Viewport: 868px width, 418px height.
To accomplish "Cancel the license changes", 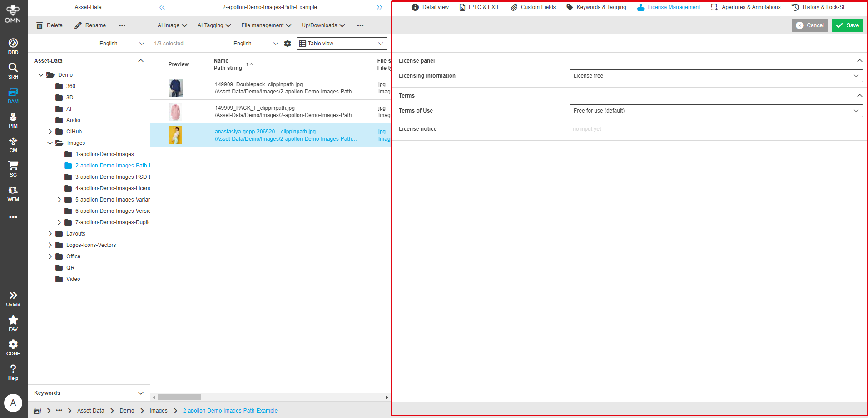I will coord(810,25).
